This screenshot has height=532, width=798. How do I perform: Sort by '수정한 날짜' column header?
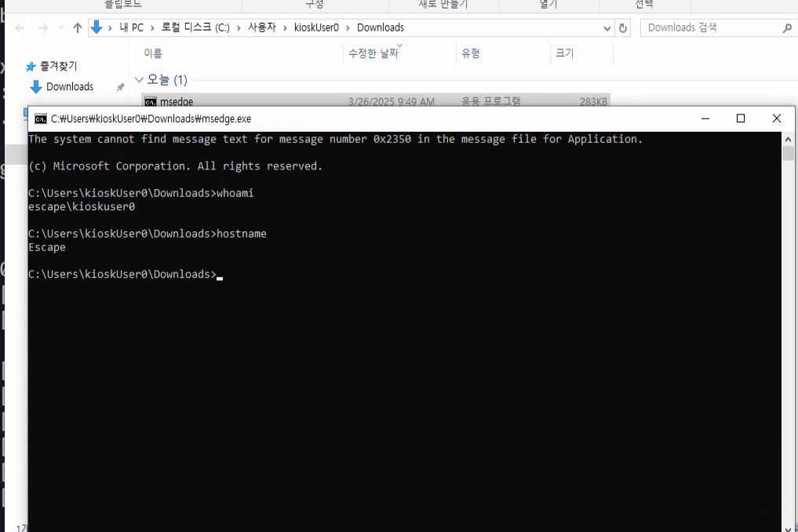(x=373, y=53)
